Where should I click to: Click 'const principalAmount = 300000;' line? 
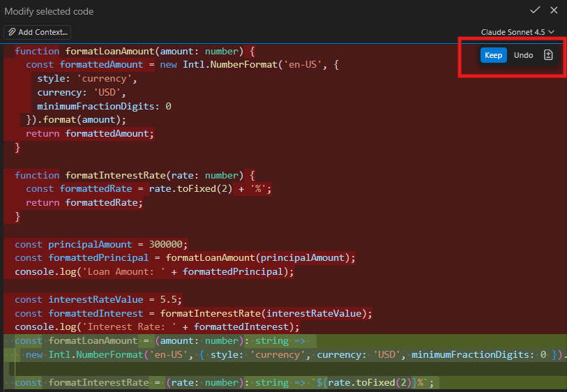click(101, 245)
